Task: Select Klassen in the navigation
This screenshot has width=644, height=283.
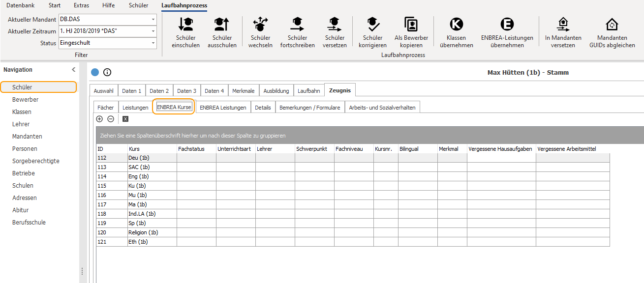Action: click(x=22, y=112)
